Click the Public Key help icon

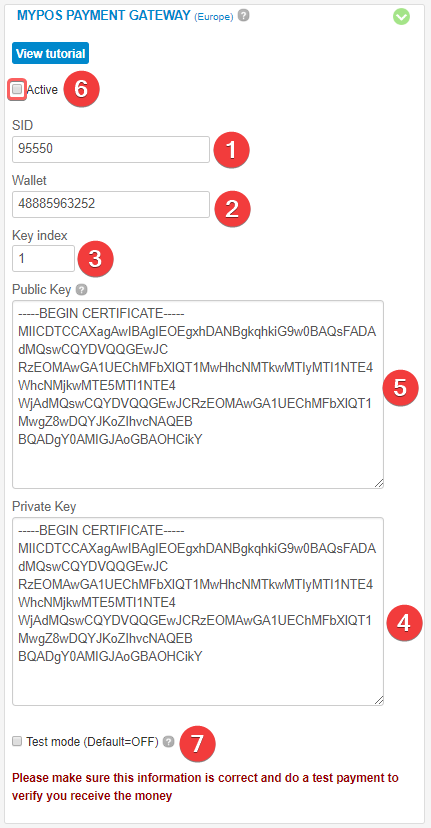(81, 289)
